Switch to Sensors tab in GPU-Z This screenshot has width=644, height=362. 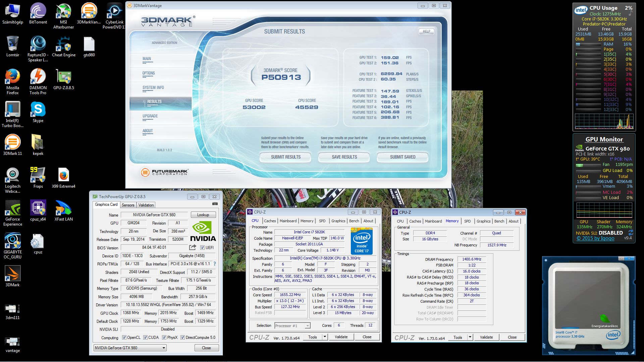[128, 205]
